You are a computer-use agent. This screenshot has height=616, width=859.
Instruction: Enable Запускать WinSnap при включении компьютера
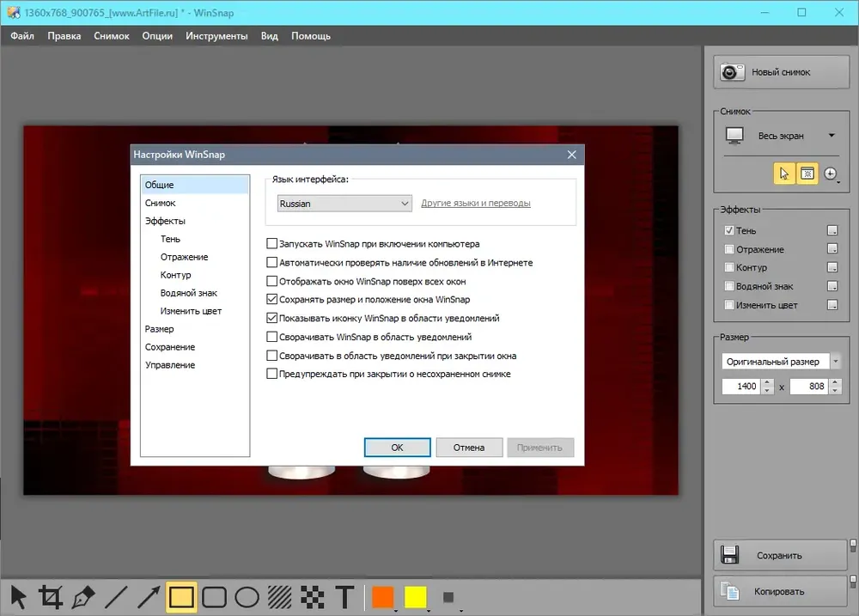pyautogui.click(x=271, y=243)
